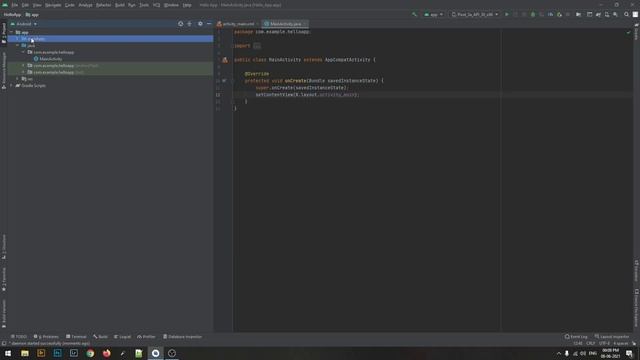Viewport: 640px width, 360px height.
Task: Open Firefox from the taskbar
Action: [x=107, y=353]
